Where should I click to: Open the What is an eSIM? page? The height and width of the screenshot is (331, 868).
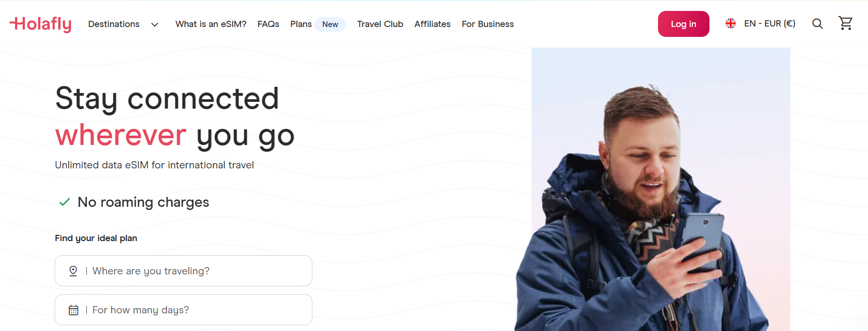[x=211, y=24]
